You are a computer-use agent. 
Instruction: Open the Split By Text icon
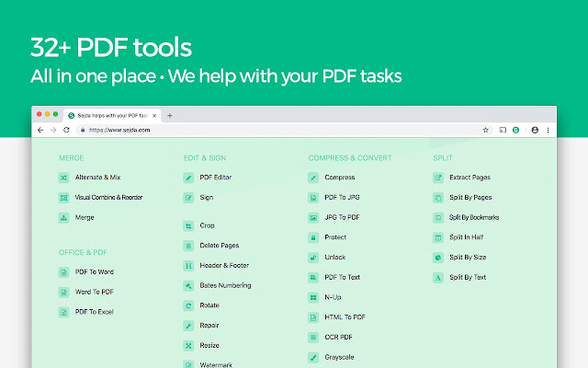coord(438,278)
